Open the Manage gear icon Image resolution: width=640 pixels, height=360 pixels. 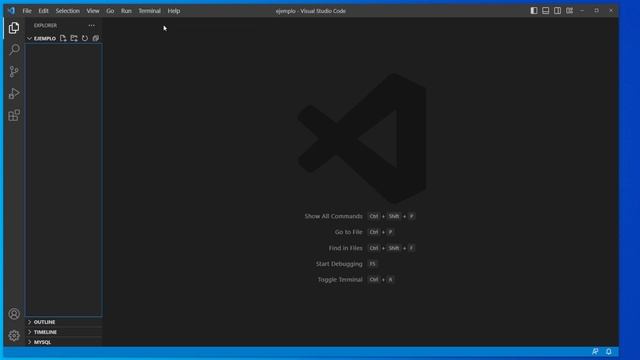coord(14,336)
